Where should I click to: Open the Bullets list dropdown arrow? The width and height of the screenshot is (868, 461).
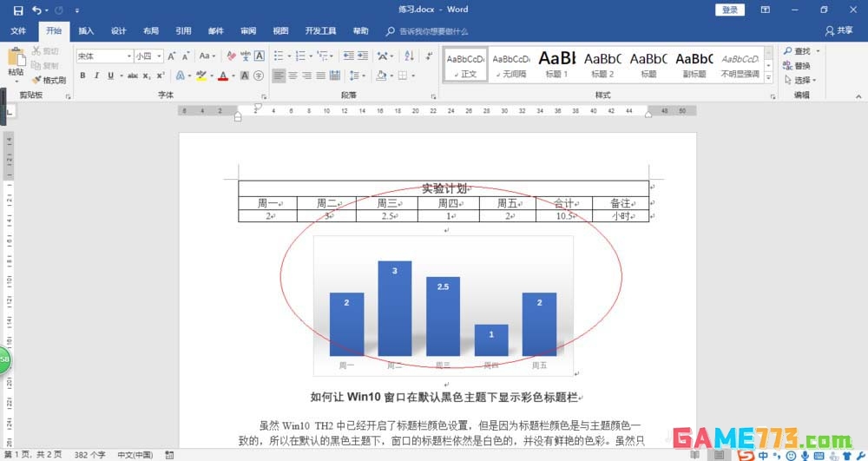(289, 56)
